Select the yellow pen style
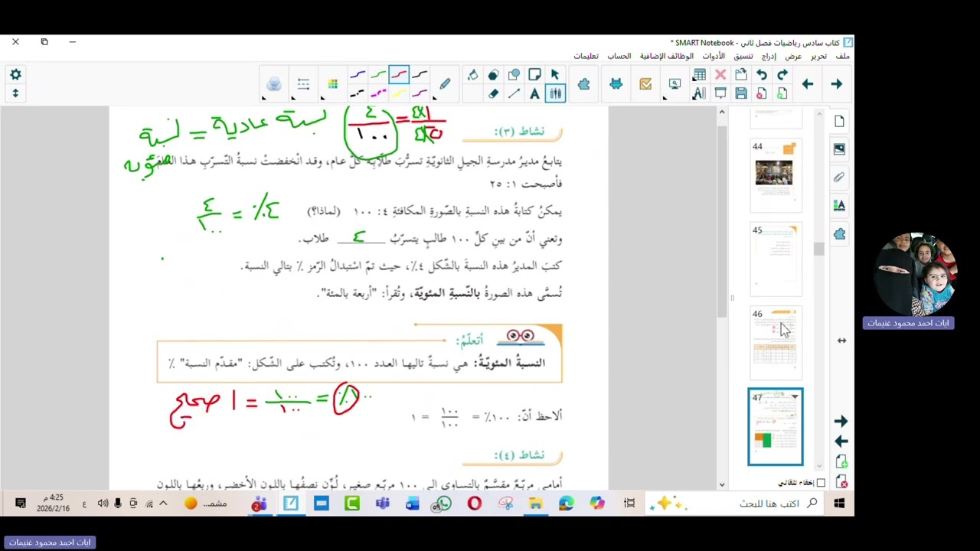This screenshot has height=551, width=980. [399, 93]
